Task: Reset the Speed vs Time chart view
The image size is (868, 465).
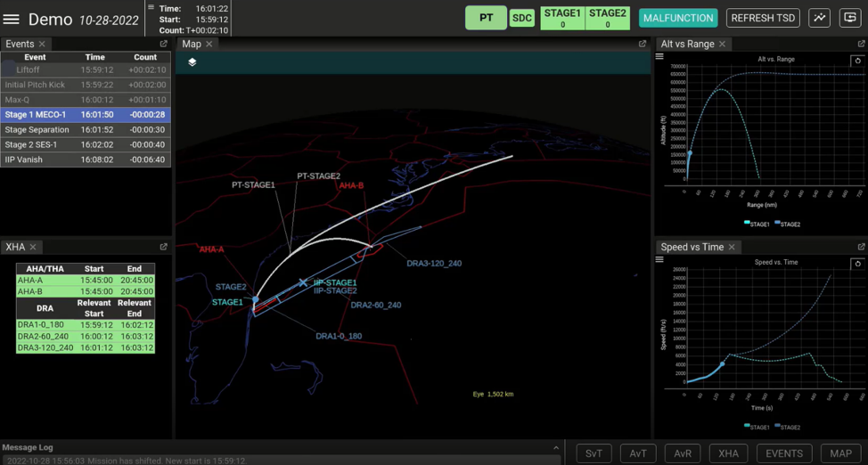Action: point(857,264)
